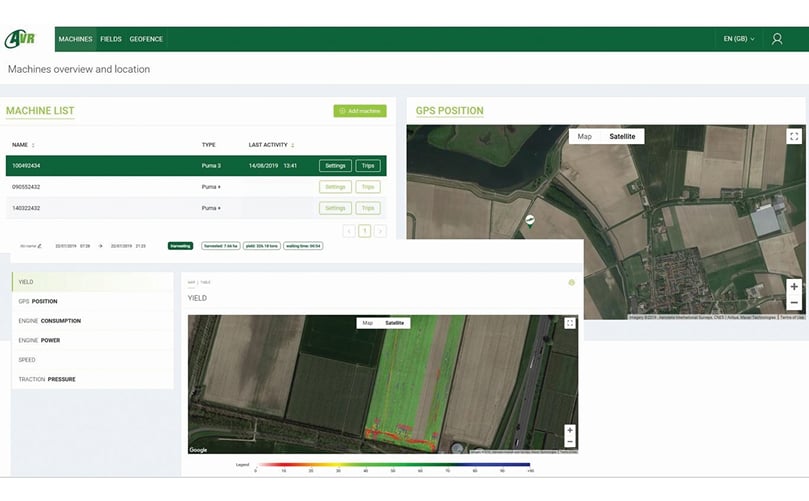The height and width of the screenshot is (501, 809).
Task: Click the Add machine button
Action: 360,111
